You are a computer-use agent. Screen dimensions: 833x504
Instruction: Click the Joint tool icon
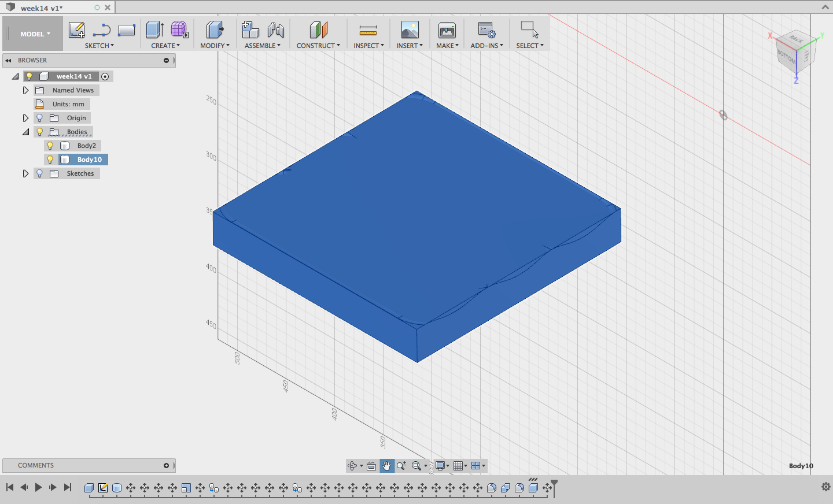[x=276, y=29]
